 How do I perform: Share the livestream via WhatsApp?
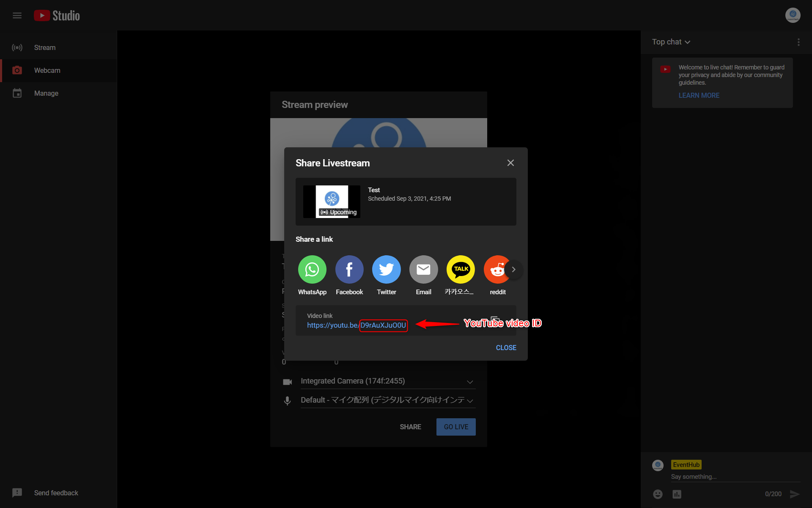pos(312,270)
